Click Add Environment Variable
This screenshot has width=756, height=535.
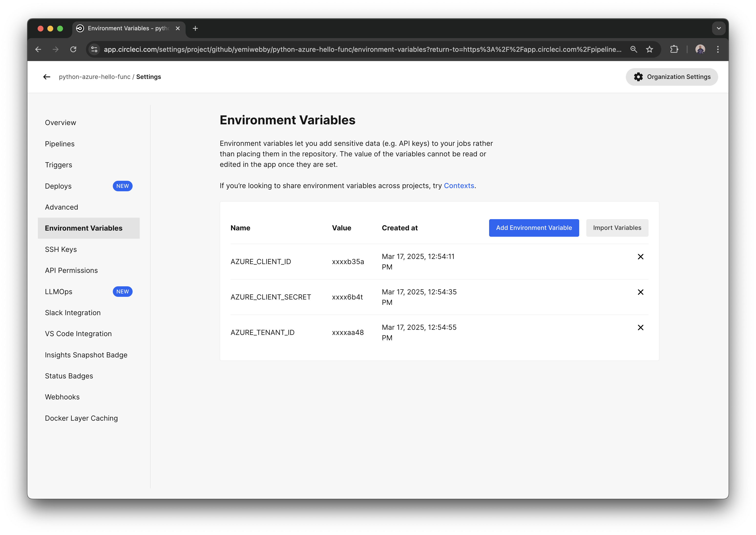coord(534,228)
